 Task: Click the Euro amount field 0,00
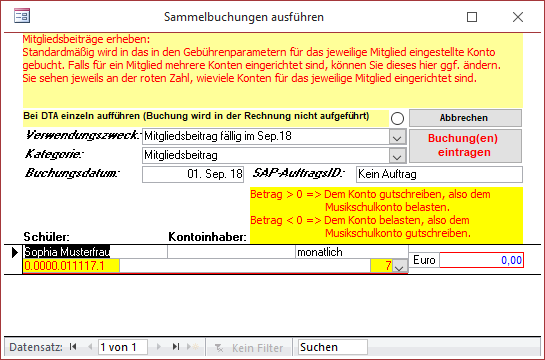tap(481, 260)
